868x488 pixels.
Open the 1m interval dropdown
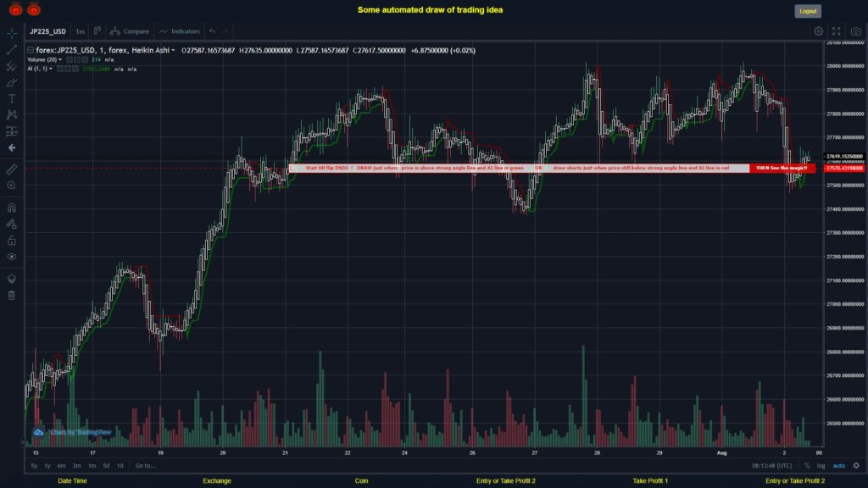(x=81, y=31)
